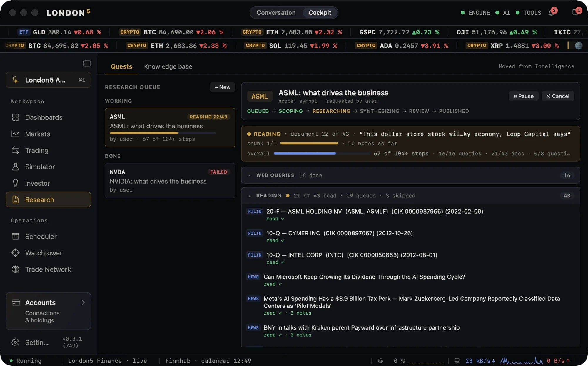The height and width of the screenshot is (366, 588).
Task: Cancel the ASML research quest
Action: [x=558, y=96]
